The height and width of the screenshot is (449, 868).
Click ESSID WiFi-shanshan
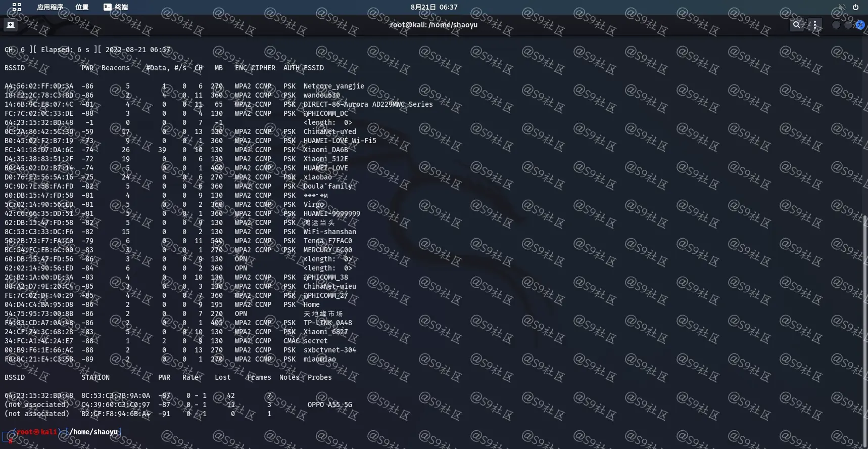coord(329,232)
